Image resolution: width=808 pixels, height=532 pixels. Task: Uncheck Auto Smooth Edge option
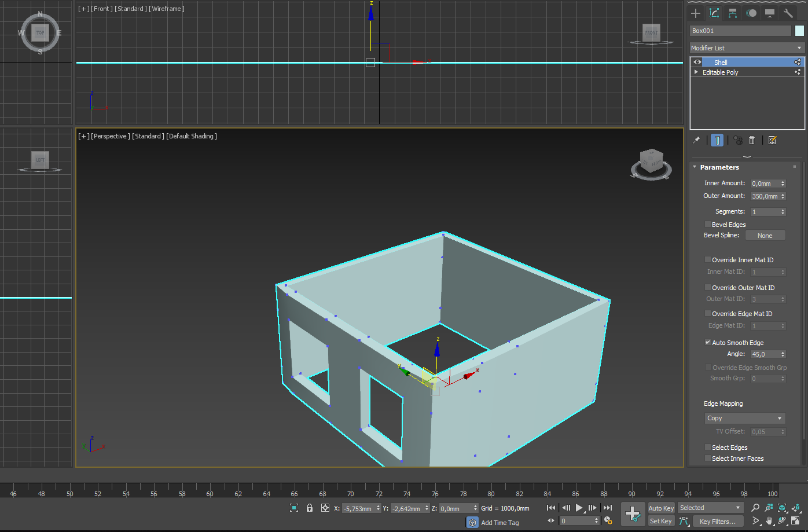(707, 343)
